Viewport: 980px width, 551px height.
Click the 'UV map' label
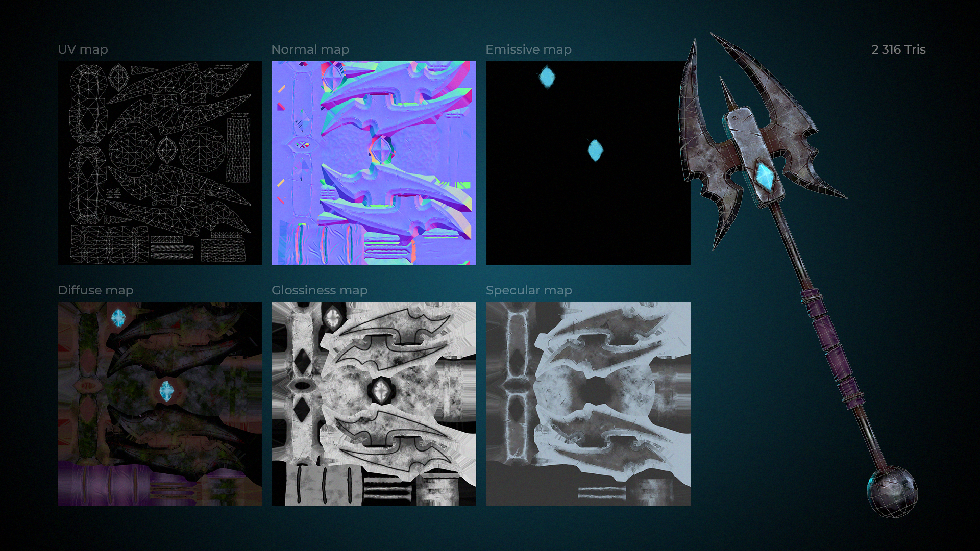point(83,49)
